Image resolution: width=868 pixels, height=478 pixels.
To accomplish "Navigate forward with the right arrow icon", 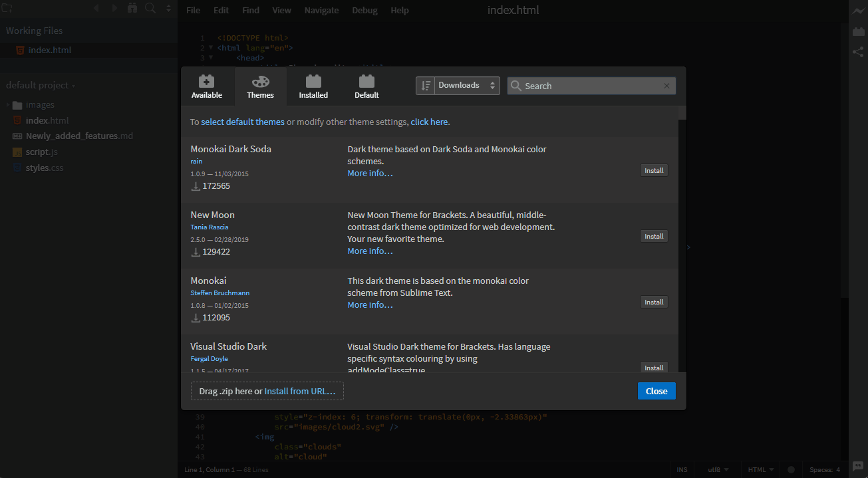I will click(114, 9).
